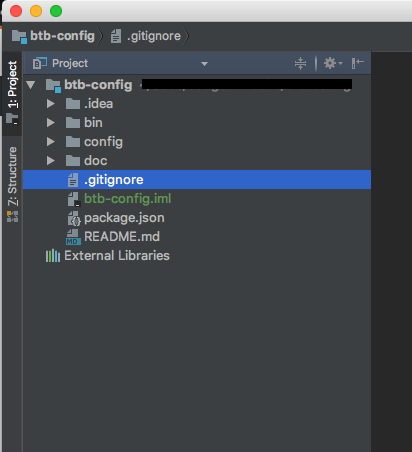This screenshot has height=452, width=412.
Task: Open the Project panel gear settings
Action: pos(333,63)
